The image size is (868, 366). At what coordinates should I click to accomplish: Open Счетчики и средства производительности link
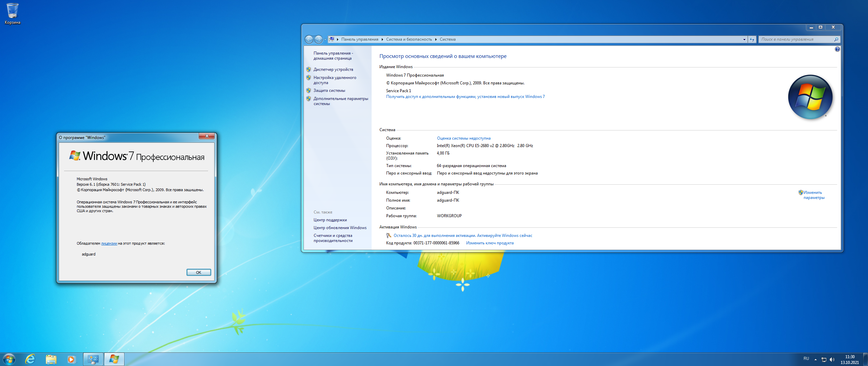[333, 238]
